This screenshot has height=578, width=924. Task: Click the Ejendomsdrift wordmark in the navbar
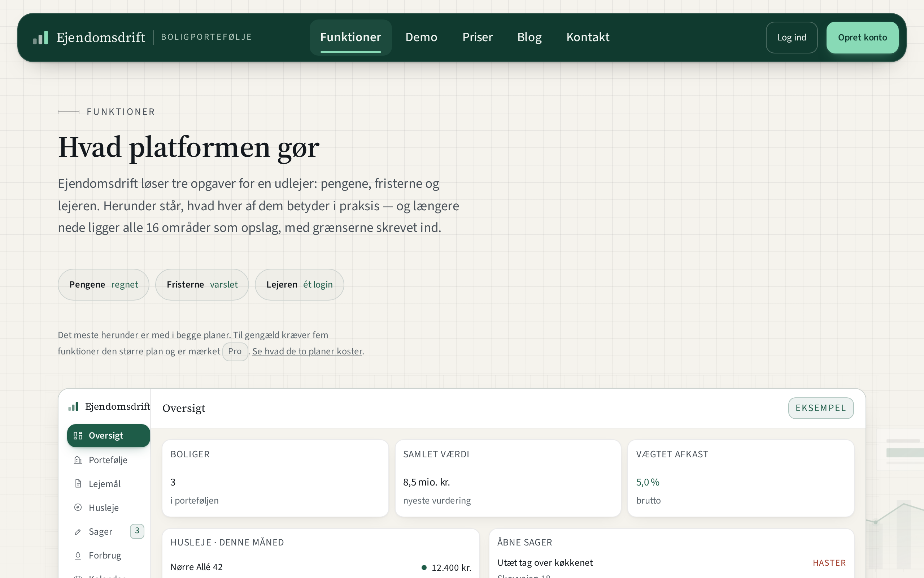coord(101,38)
